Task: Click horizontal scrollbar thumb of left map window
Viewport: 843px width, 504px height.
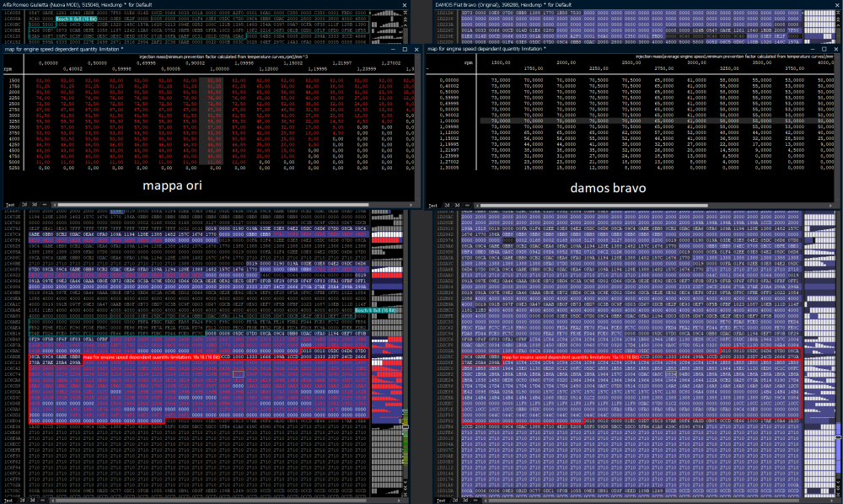Action: pyautogui.click(x=213, y=205)
